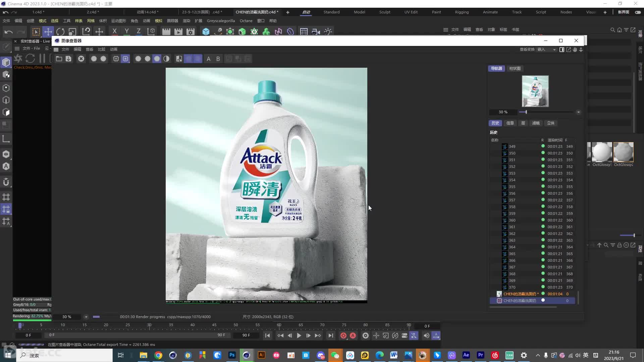Switch to 信息 info tab
Screen dimensions: 644x362
pos(510,123)
